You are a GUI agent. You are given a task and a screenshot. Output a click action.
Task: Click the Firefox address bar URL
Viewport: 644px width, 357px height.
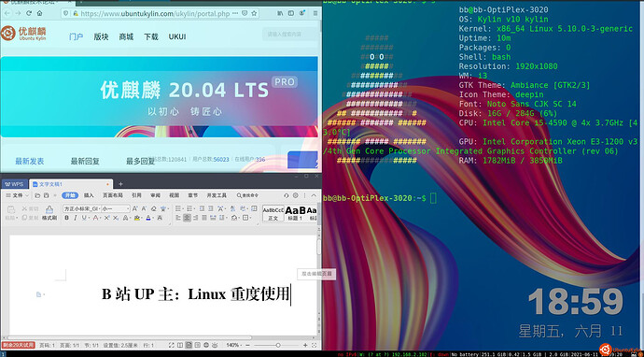155,13
